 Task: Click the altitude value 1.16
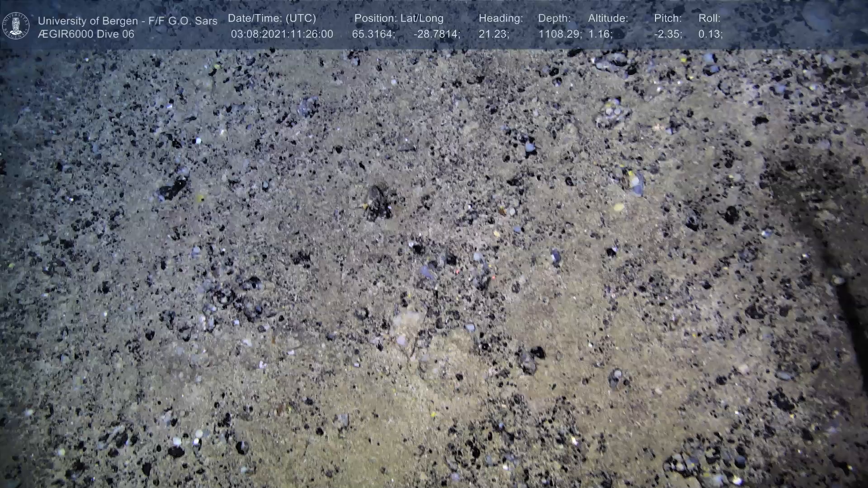(600, 34)
